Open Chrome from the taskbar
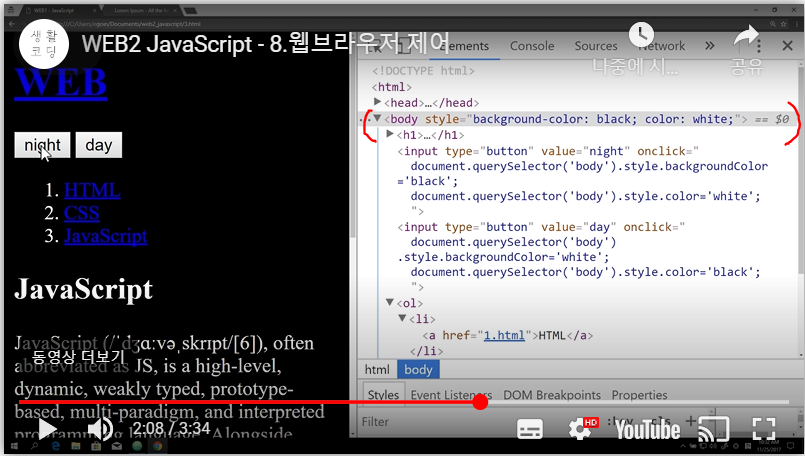Image resolution: width=805 pixels, height=456 pixels. [158, 446]
